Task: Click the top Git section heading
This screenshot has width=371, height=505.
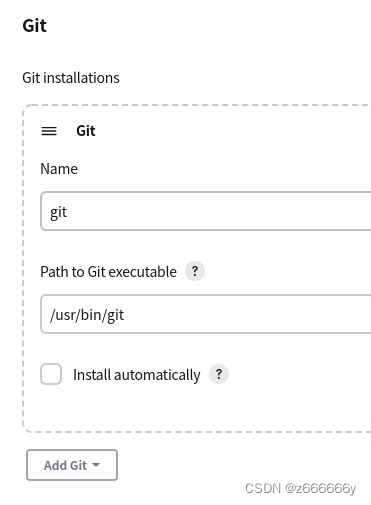Action: point(35,26)
